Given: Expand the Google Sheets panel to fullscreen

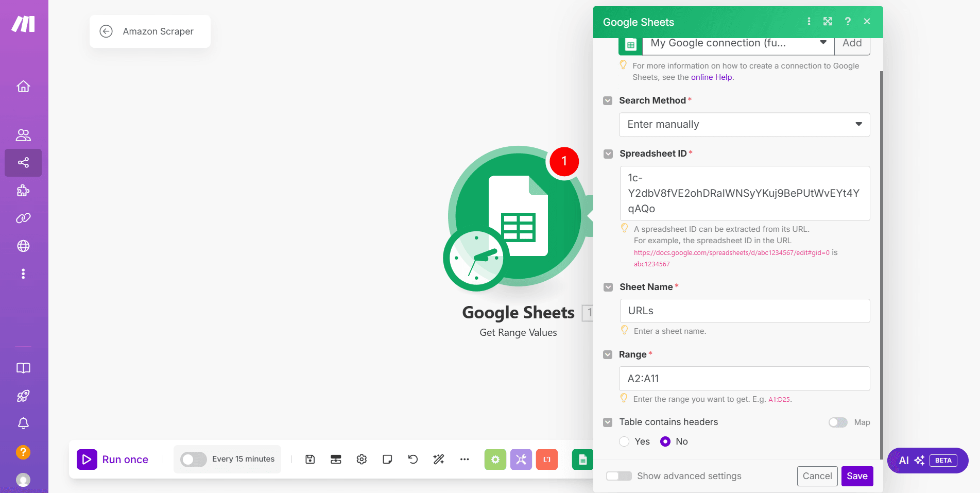Looking at the screenshot, I should coord(828,21).
